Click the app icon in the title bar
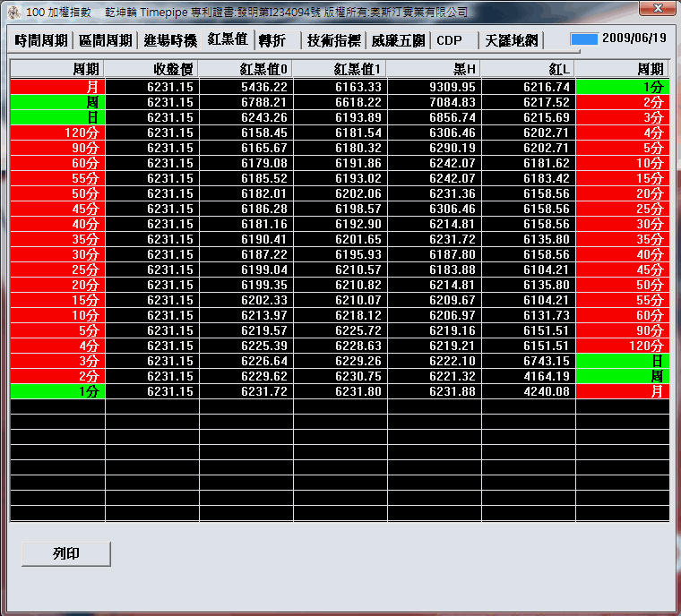 click(13, 13)
